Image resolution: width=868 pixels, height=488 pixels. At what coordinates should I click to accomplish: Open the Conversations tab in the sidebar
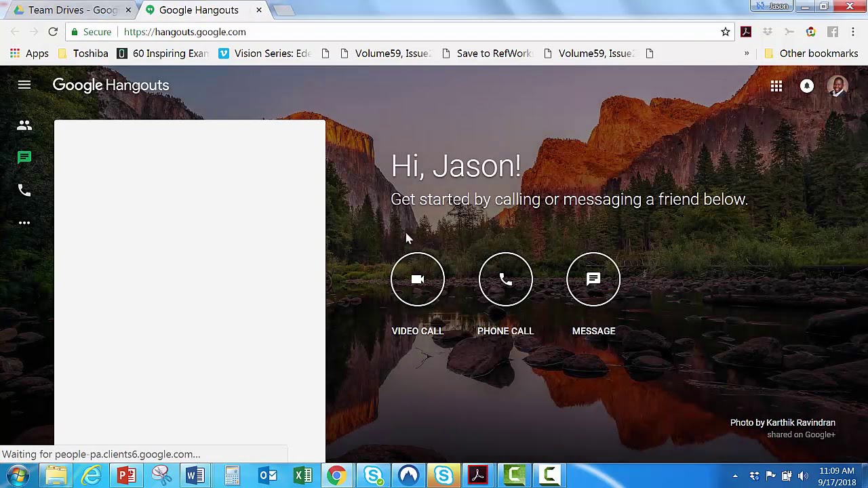click(x=24, y=158)
